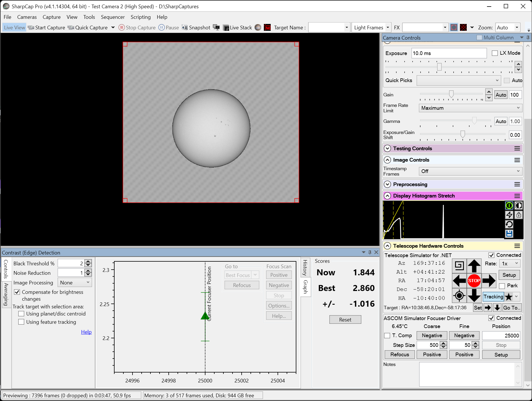Enable Using planet/disc centroid checkbox
This screenshot has width=532, height=401.
tap(21, 314)
